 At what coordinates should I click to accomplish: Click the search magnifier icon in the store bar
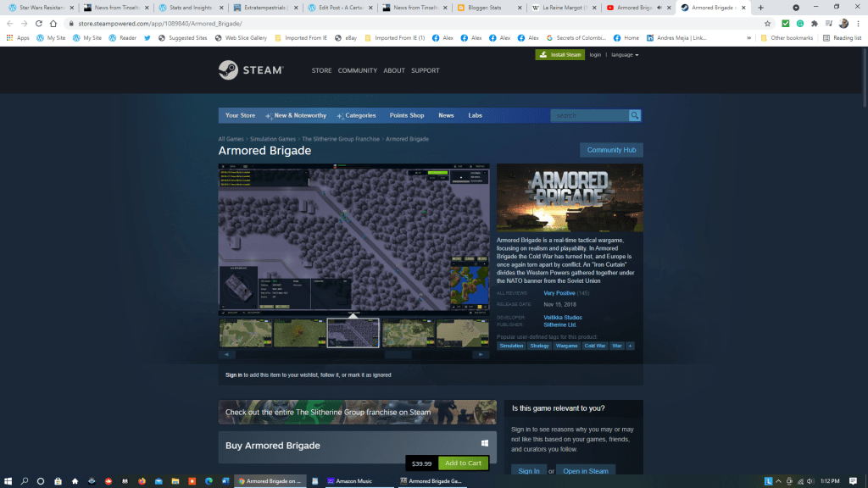635,115
